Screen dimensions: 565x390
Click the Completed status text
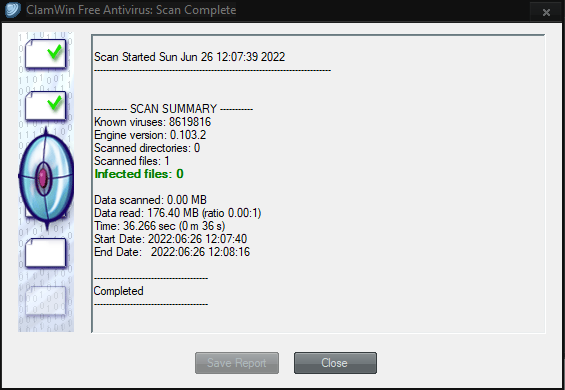pyautogui.click(x=119, y=291)
